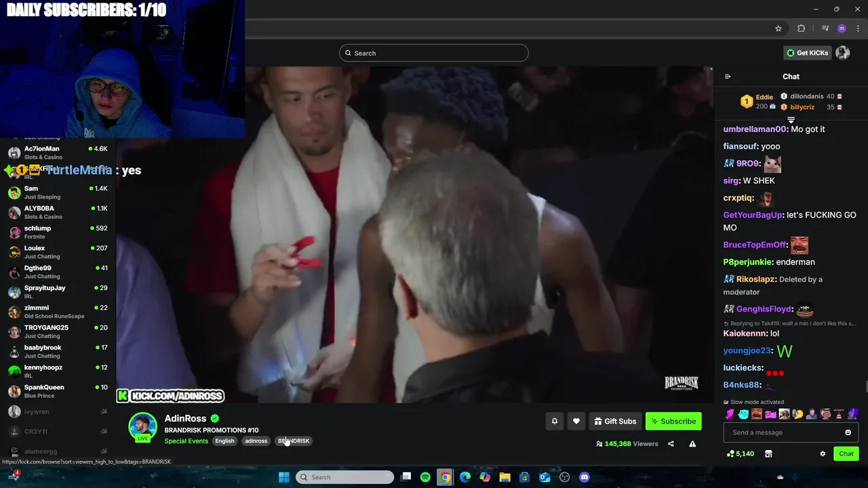Toggle notifications bell for AdinRoss
868x488 pixels.
pyautogui.click(x=554, y=421)
